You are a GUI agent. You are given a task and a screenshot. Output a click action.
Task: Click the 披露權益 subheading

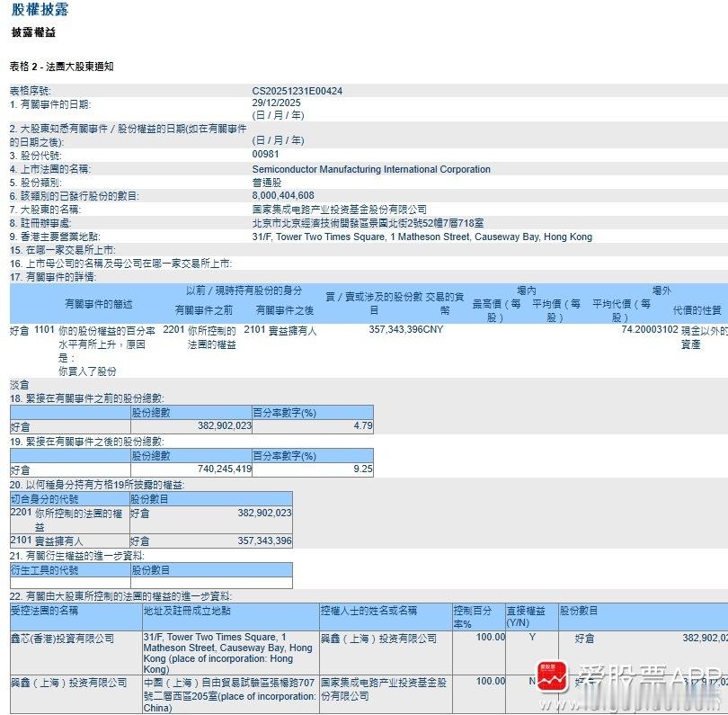pos(33,32)
